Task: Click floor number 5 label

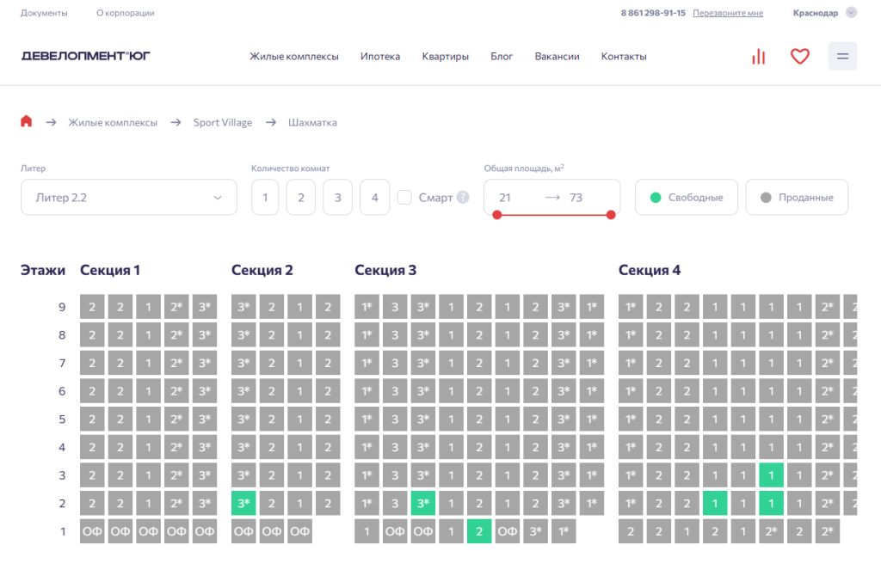Action: coord(62,420)
